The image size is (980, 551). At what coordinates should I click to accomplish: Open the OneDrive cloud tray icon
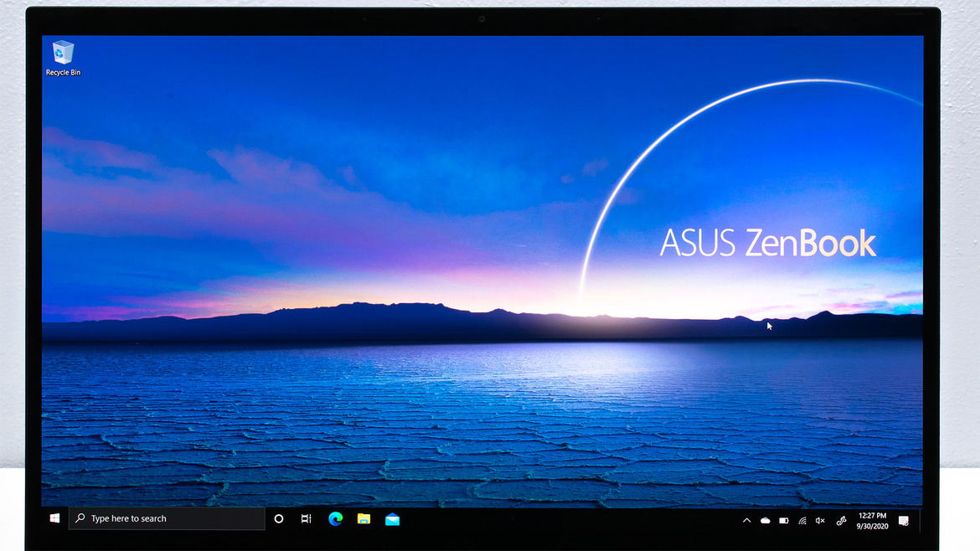(765, 520)
